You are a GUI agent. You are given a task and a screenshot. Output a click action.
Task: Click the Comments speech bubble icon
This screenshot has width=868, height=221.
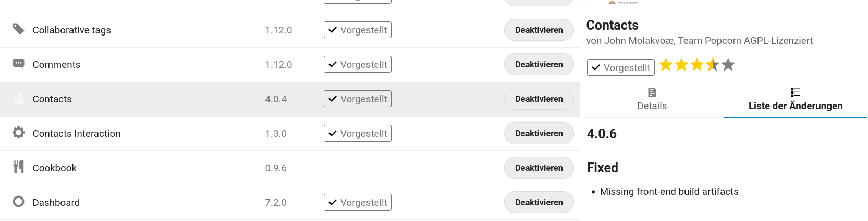click(x=18, y=64)
